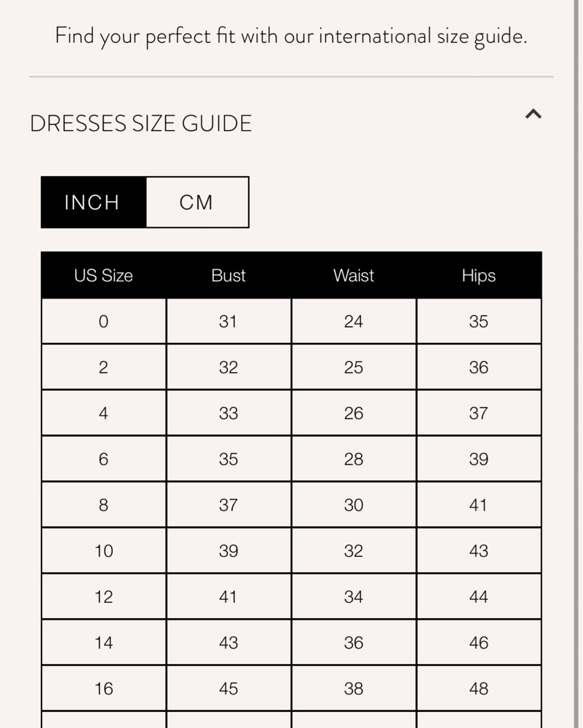Viewport: 583px width, 728px height.
Task: Click the US Size column header
Action: tap(103, 275)
